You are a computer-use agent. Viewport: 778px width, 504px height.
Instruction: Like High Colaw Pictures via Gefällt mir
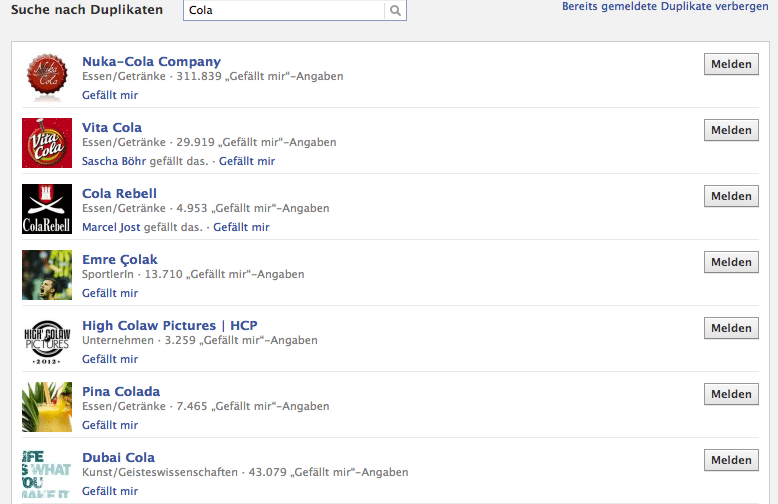110,359
